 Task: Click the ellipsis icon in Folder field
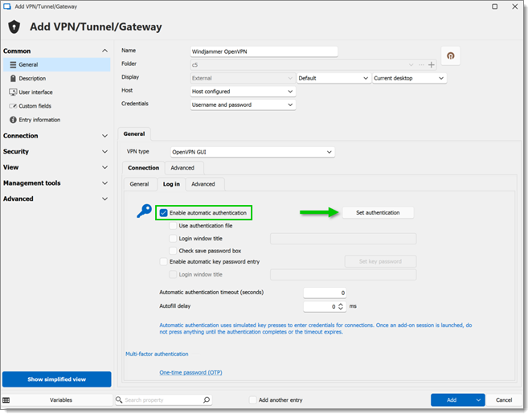click(x=421, y=65)
